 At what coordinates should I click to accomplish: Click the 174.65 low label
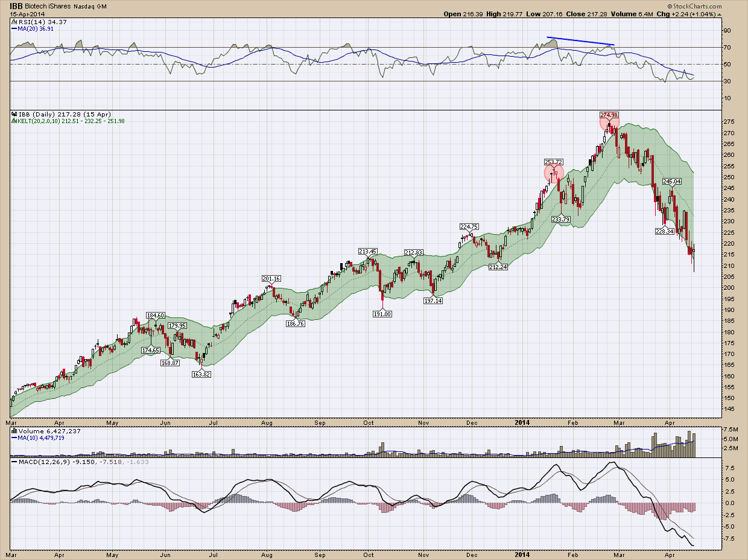pyautogui.click(x=151, y=350)
